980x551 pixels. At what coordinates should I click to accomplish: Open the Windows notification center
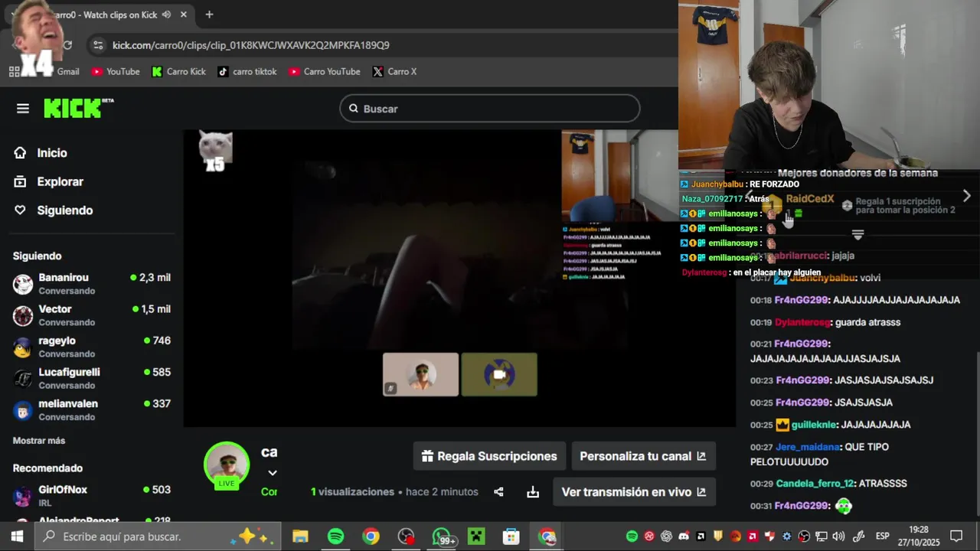point(956,536)
